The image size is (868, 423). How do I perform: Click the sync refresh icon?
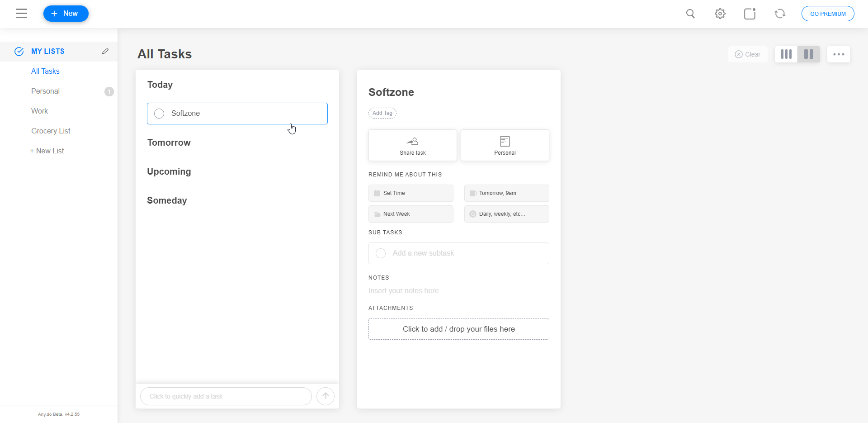780,14
